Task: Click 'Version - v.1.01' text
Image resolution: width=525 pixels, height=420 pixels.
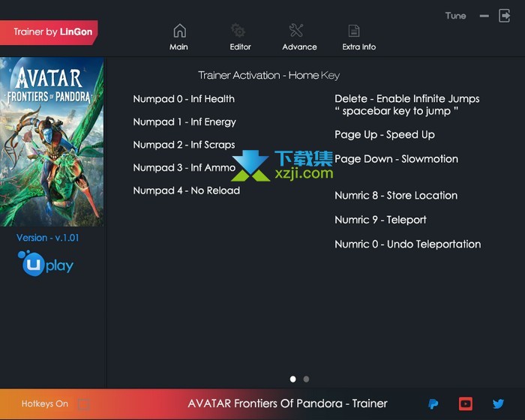Action: click(x=47, y=238)
